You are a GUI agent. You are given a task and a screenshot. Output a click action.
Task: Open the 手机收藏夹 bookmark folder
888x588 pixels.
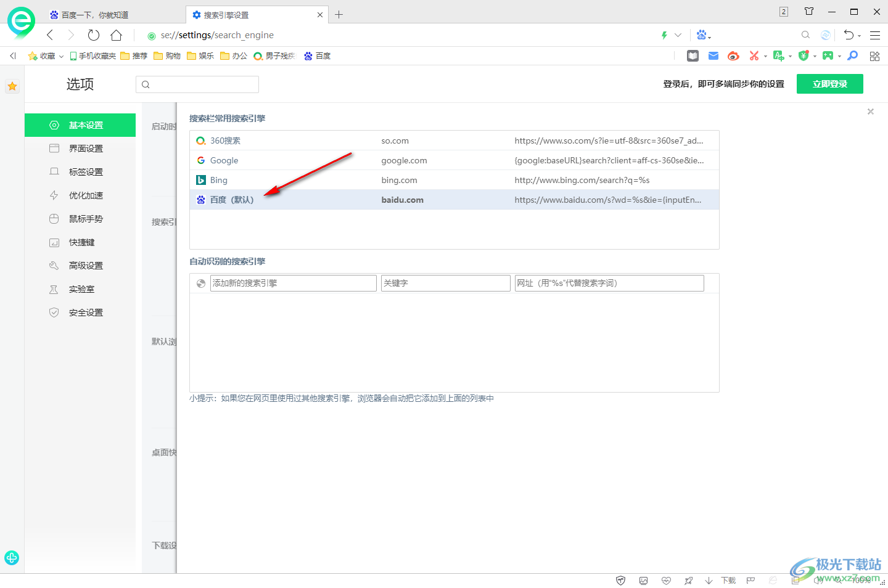tap(92, 56)
